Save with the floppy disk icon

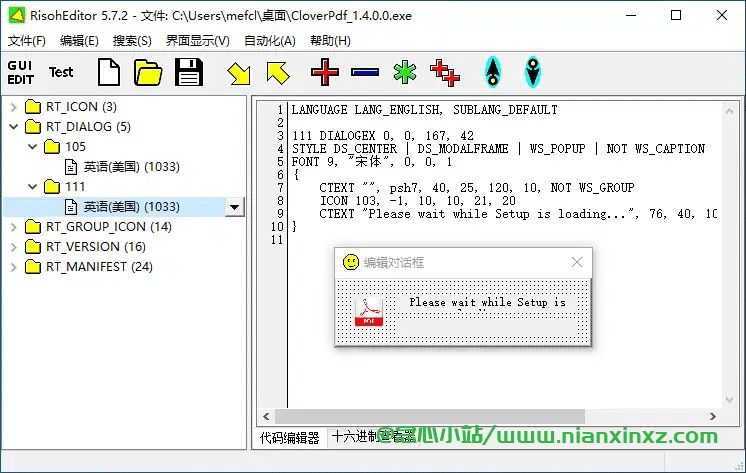(189, 72)
